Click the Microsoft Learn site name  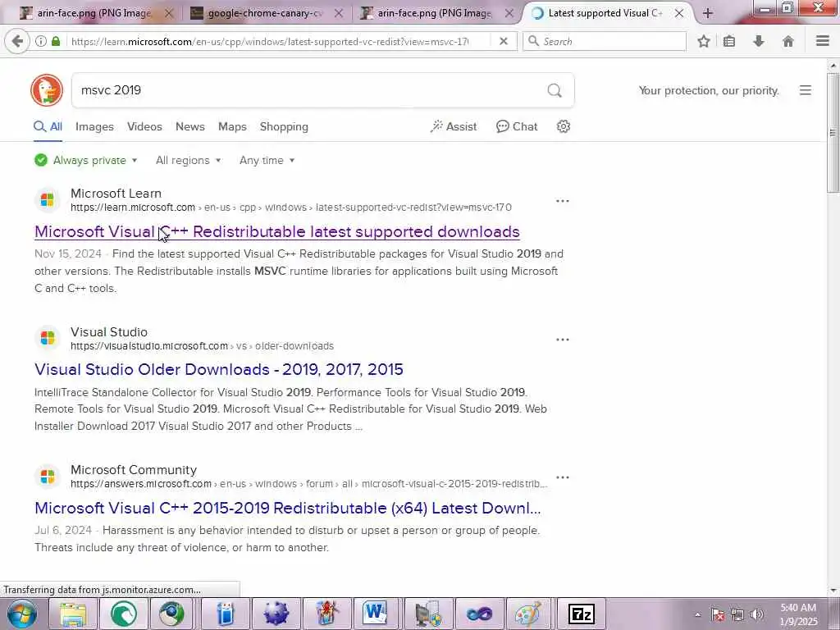pos(116,194)
